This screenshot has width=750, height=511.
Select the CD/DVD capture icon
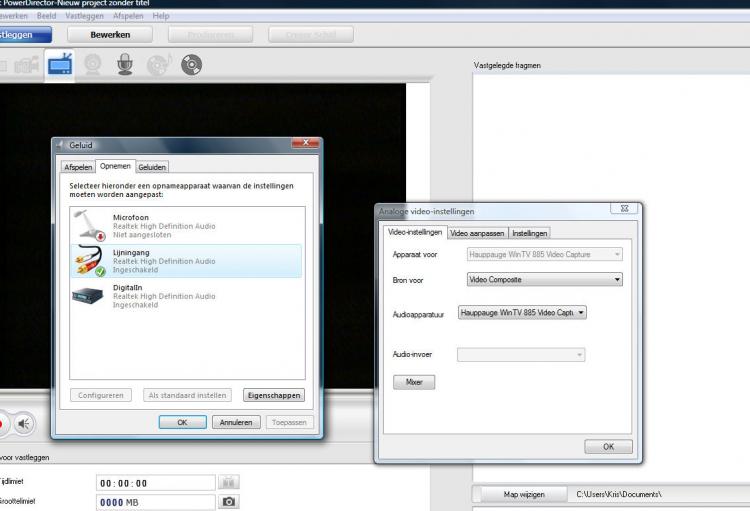(x=191, y=65)
